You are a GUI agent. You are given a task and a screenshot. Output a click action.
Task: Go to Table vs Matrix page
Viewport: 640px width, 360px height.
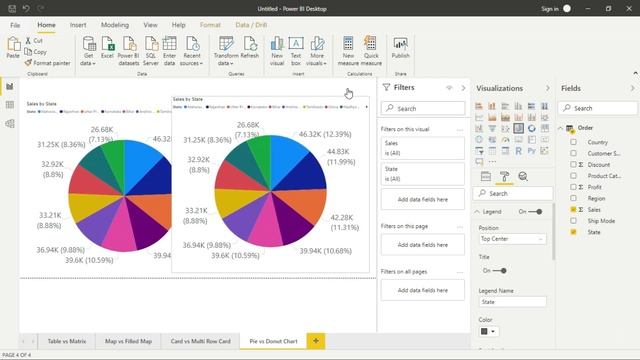click(x=67, y=341)
